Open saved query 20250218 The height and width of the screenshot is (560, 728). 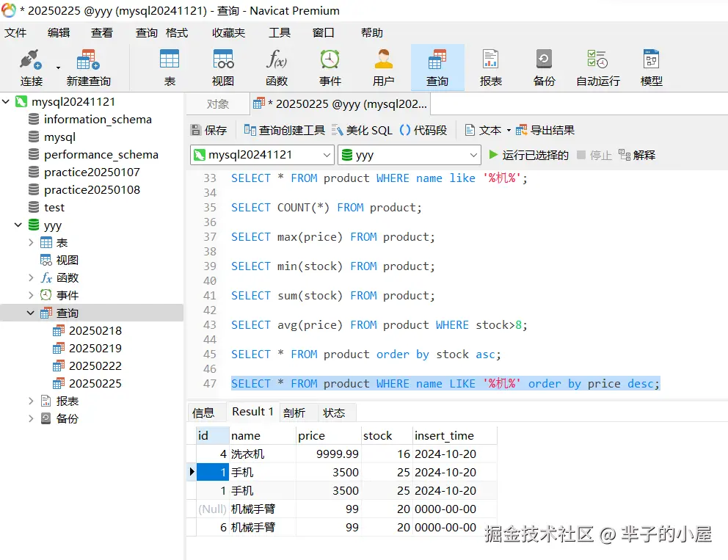pos(87,330)
